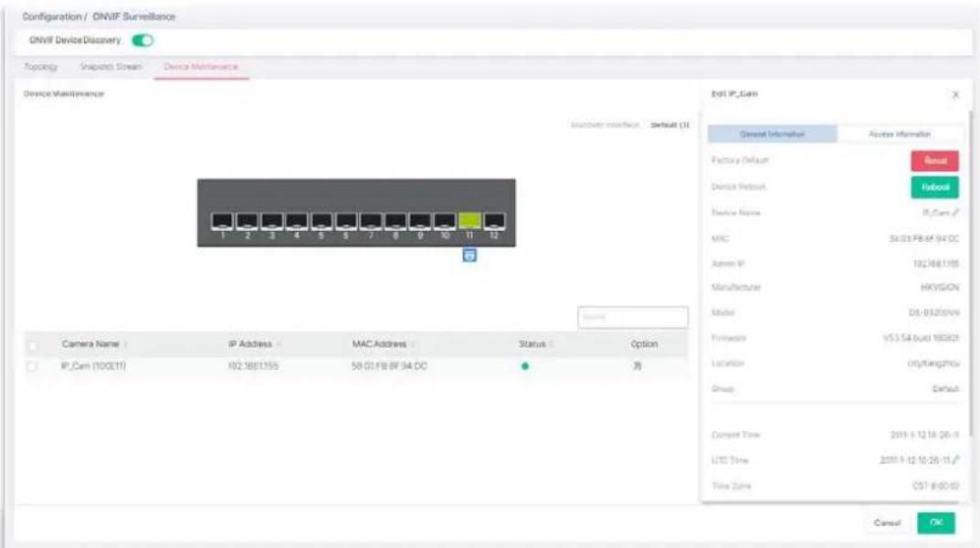Sort by IP Address column
The height and width of the screenshot is (548, 980).
(255, 344)
